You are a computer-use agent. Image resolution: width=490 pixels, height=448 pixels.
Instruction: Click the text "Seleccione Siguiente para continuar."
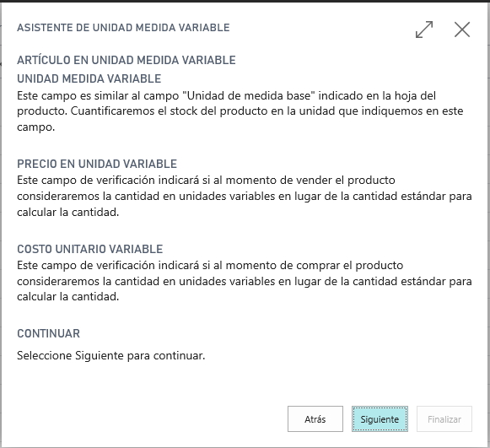[x=111, y=356]
